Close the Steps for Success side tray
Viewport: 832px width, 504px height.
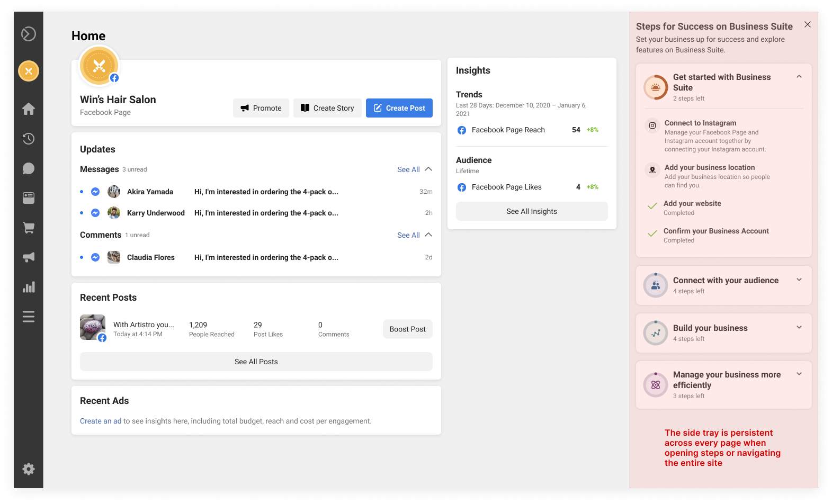807,24
